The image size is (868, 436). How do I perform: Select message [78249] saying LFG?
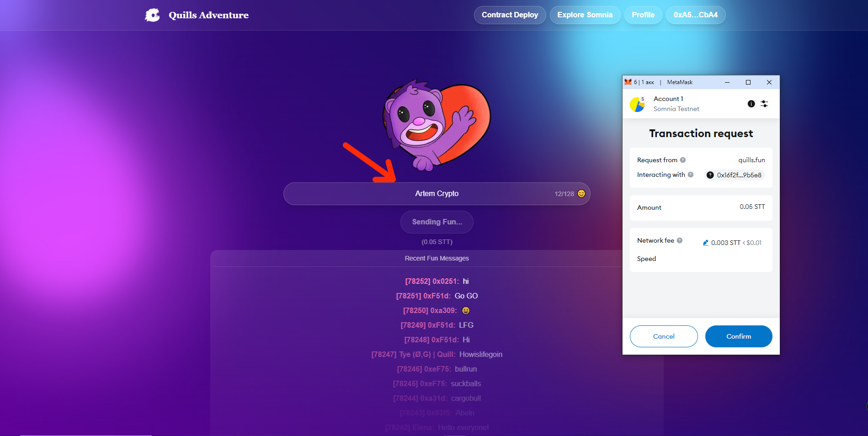click(437, 325)
